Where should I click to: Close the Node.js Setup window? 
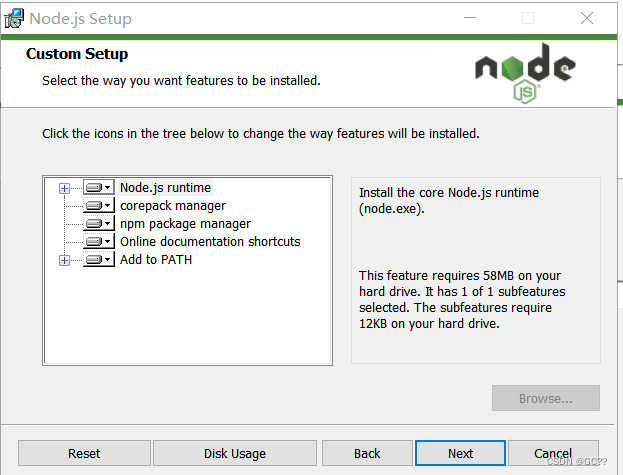[587, 18]
